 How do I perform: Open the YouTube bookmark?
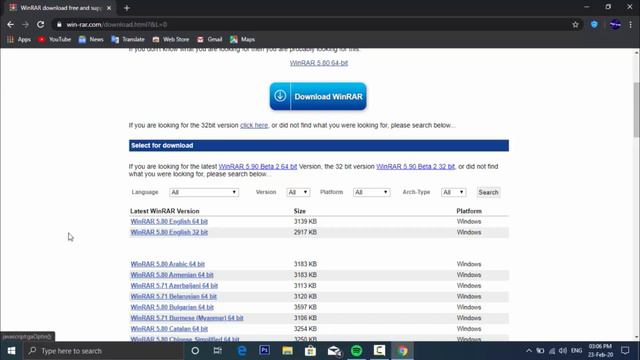click(54, 39)
